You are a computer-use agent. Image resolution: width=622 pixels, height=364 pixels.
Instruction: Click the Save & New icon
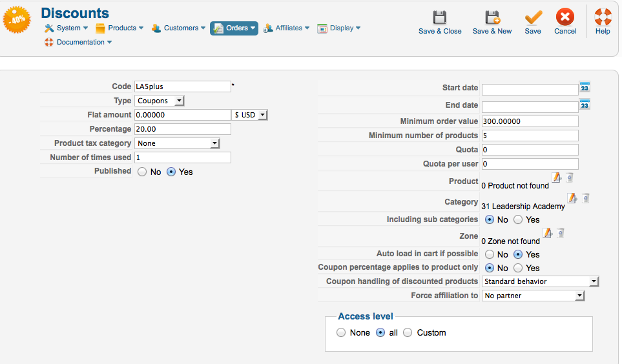pyautogui.click(x=492, y=17)
